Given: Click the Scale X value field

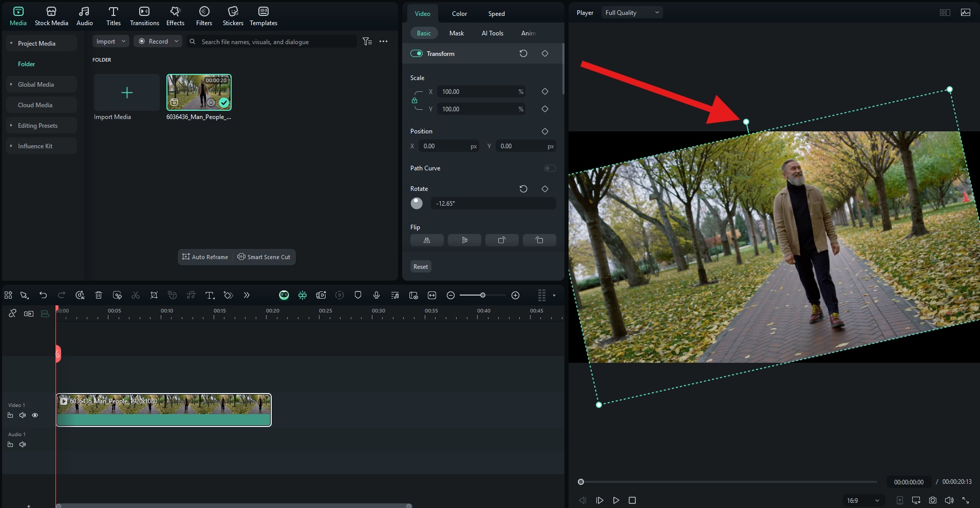Looking at the screenshot, I should click(481, 92).
